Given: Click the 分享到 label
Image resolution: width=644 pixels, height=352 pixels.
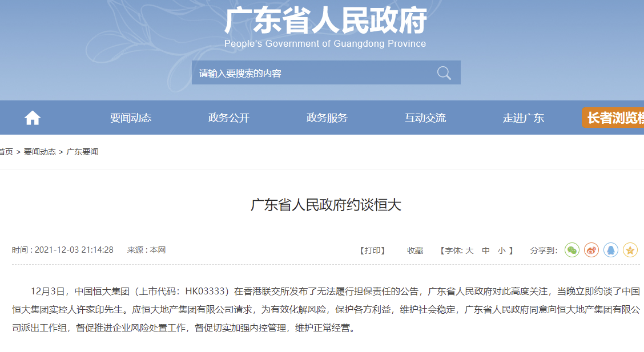Looking at the screenshot, I should tap(544, 250).
